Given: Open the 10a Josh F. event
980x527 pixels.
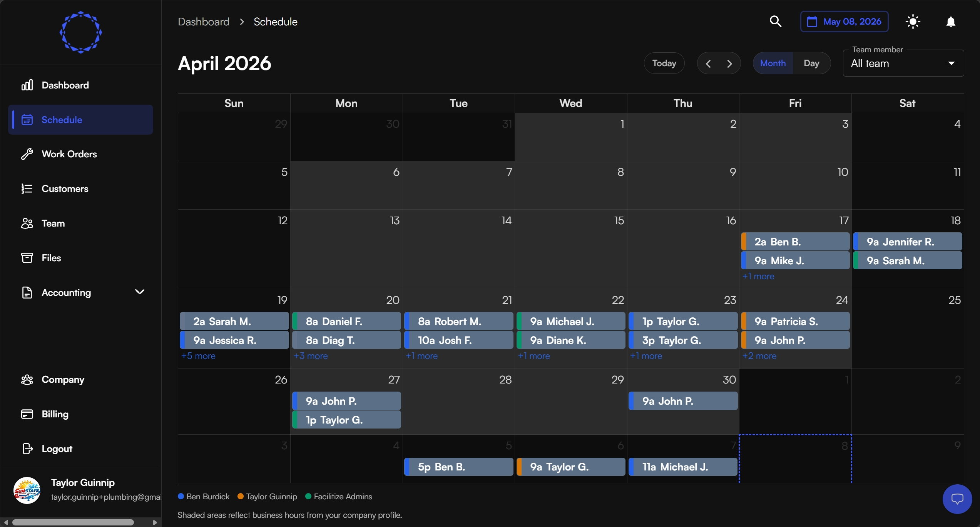Looking at the screenshot, I should coord(459,340).
